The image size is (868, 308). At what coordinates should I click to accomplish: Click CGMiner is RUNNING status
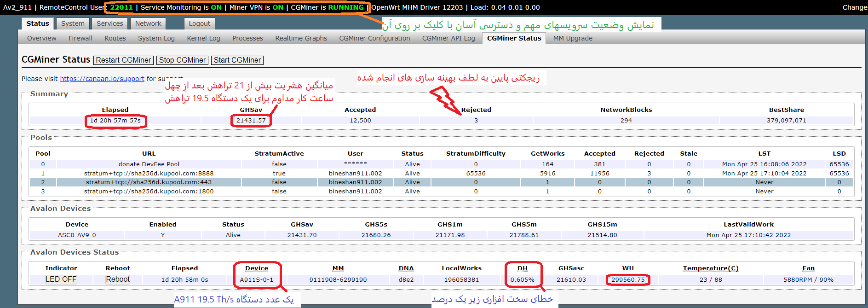[327, 7]
